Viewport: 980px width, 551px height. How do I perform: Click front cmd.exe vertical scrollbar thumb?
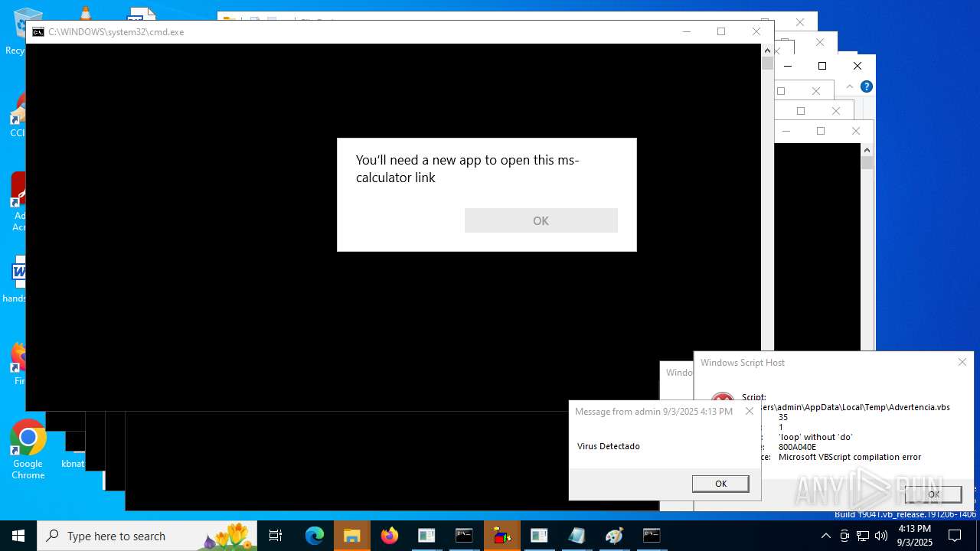pyautogui.click(x=767, y=64)
